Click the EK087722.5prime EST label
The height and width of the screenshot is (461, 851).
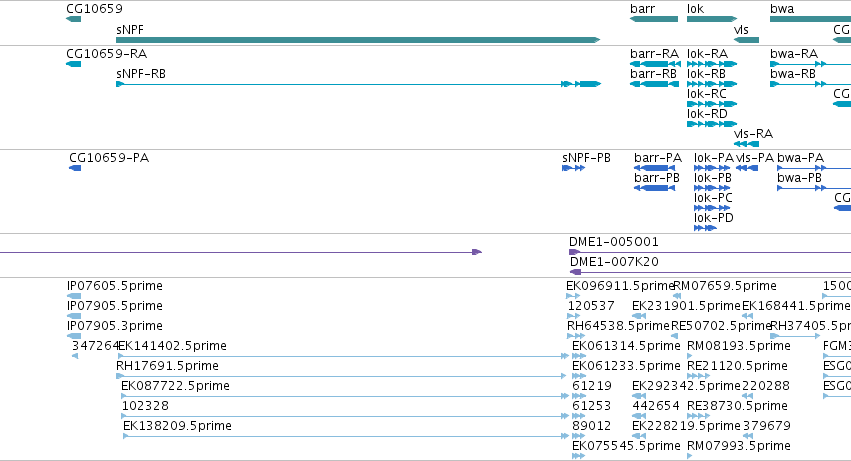point(175,387)
